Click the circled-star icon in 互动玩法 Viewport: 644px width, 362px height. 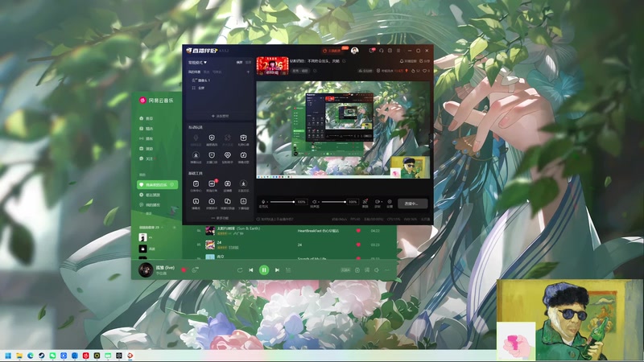196,155
